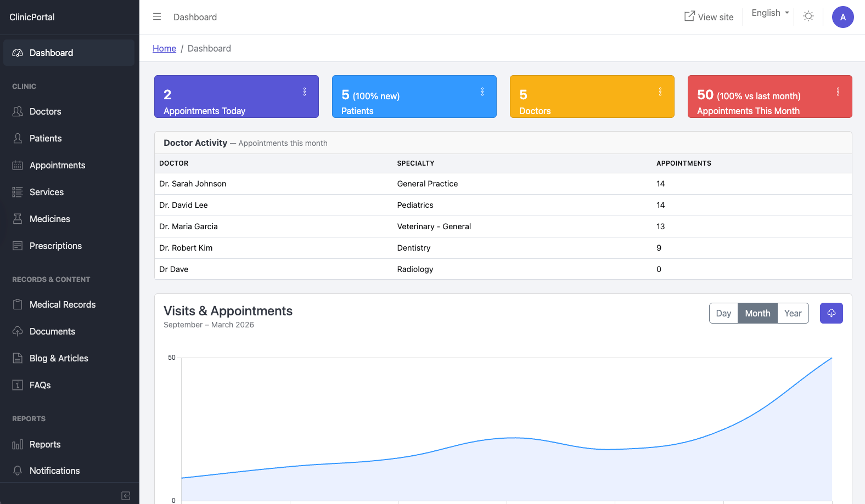Open the Doctors sidebar item
Image resolution: width=865 pixels, height=504 pixels.
(x=45, y=111)
